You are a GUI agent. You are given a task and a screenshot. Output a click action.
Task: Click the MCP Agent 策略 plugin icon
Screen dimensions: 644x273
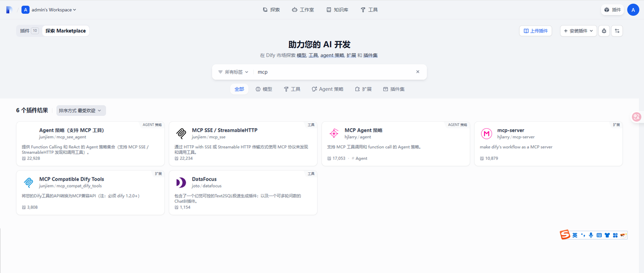click(334, 133)
